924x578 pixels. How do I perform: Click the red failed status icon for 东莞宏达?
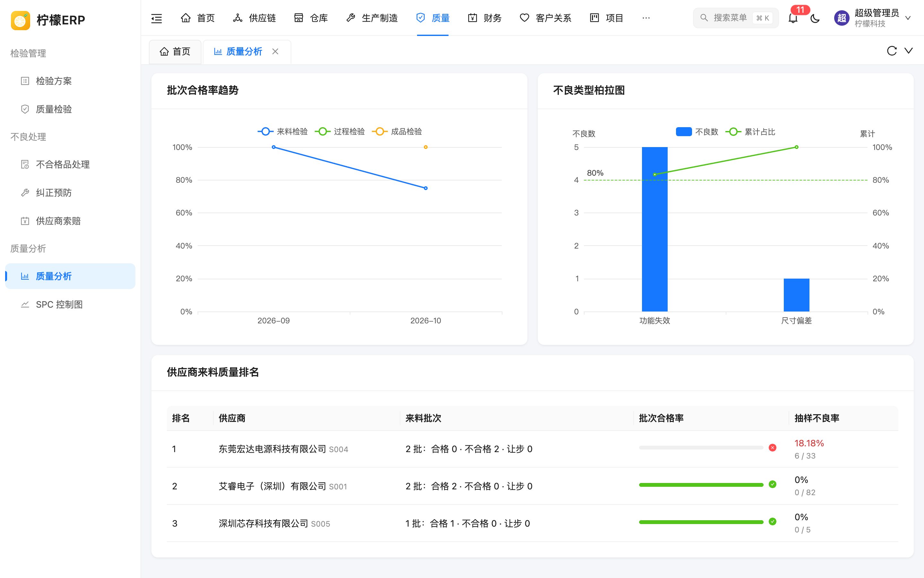pos(773,448)
